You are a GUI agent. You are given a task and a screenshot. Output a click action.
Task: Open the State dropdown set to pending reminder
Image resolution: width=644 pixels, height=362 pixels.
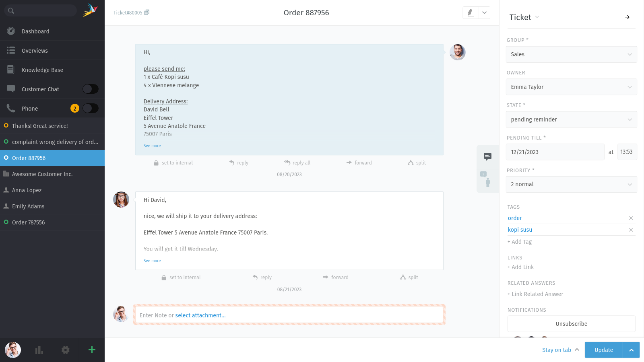coord(571,119)
